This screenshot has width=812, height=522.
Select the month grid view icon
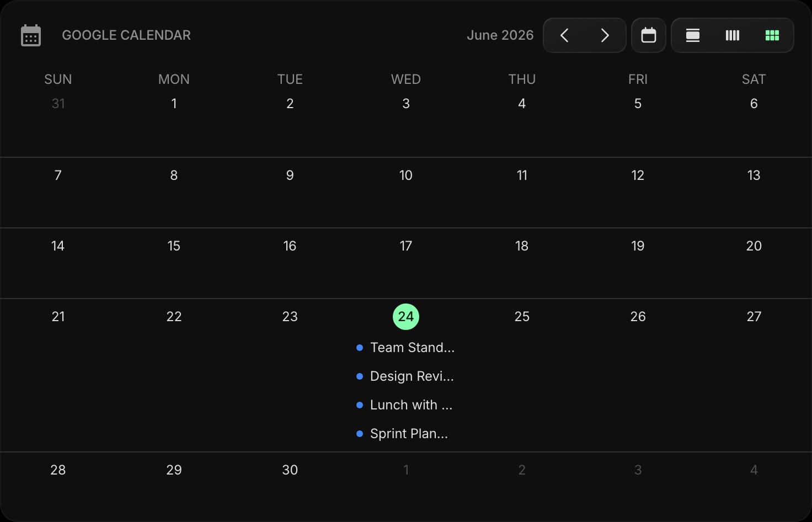772,35
